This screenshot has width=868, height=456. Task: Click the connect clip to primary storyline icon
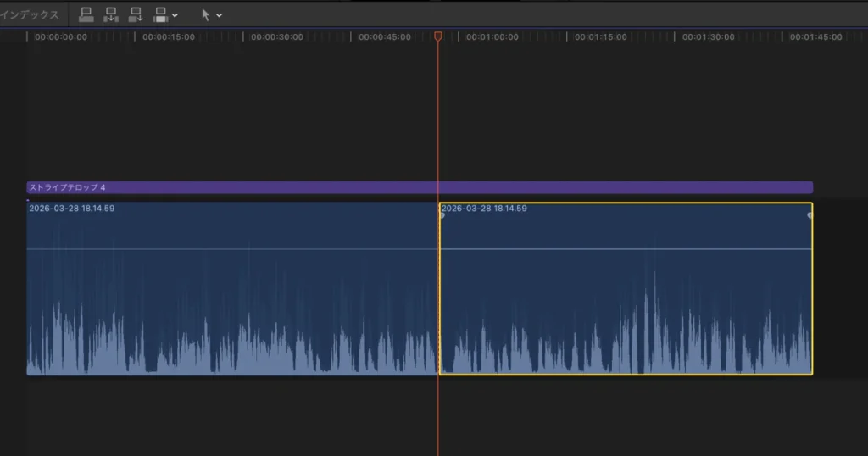coord(86,14)
